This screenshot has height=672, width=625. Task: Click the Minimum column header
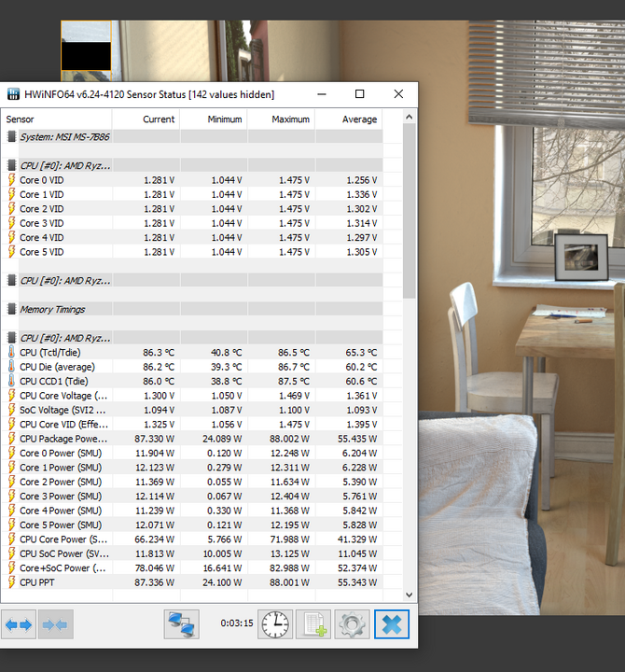click(214, 119)
